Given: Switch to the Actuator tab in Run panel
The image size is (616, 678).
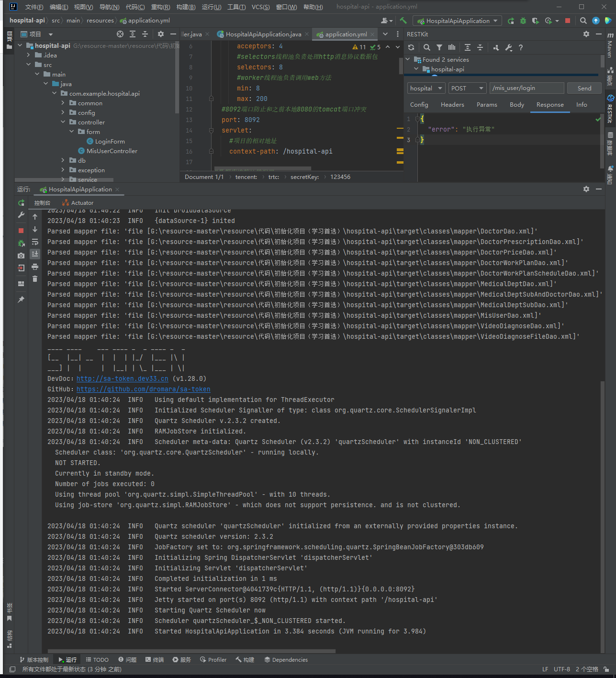Looking at the screenshot, I should click(78, 203).
